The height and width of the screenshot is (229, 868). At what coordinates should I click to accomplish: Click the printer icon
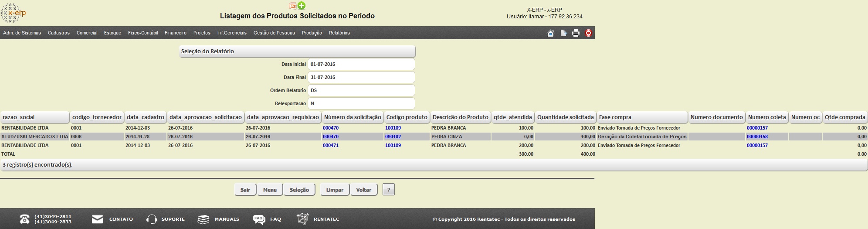click(576, 33)
